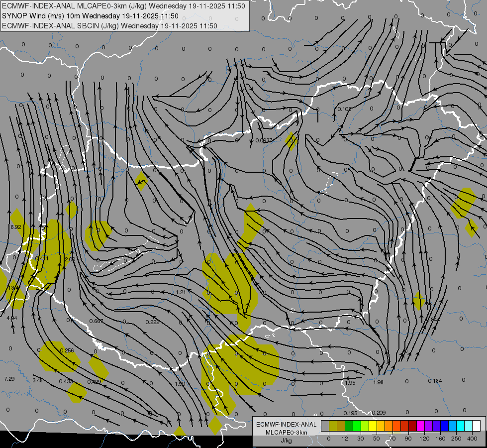Click the 'ECMWF-INDEX-ANAL SBCIN' header line
487x448 pixels.
tap(109, 26)
